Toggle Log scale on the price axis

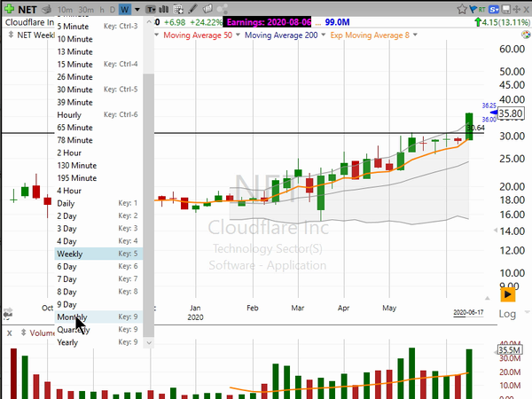(x=508, y=315)
